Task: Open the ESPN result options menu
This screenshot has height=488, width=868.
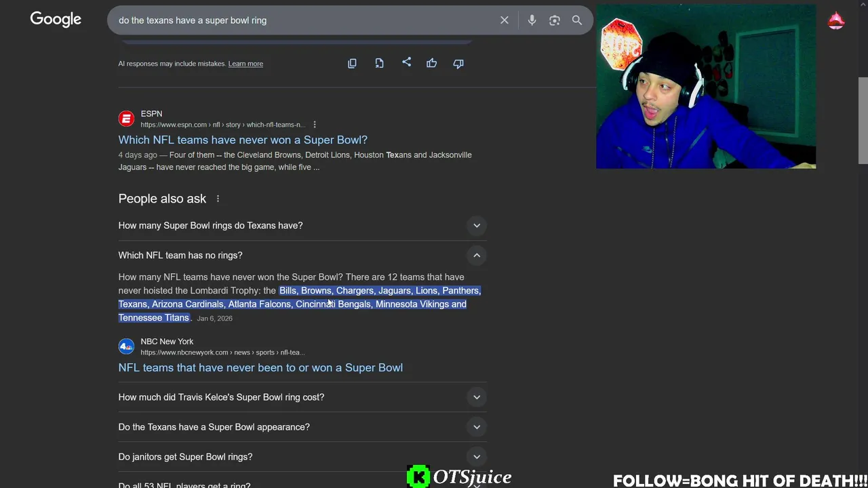Action: tap(315, 125)
